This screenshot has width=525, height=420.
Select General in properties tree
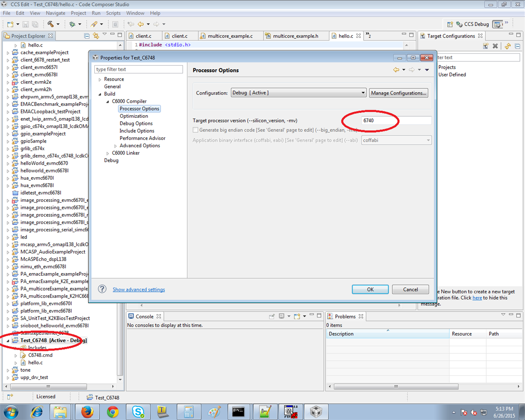[x=112, y=87]
